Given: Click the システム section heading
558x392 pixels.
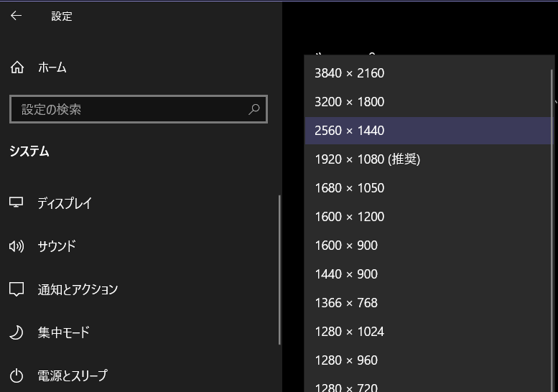Looking at the screenshot, I should tap(29, 151).
